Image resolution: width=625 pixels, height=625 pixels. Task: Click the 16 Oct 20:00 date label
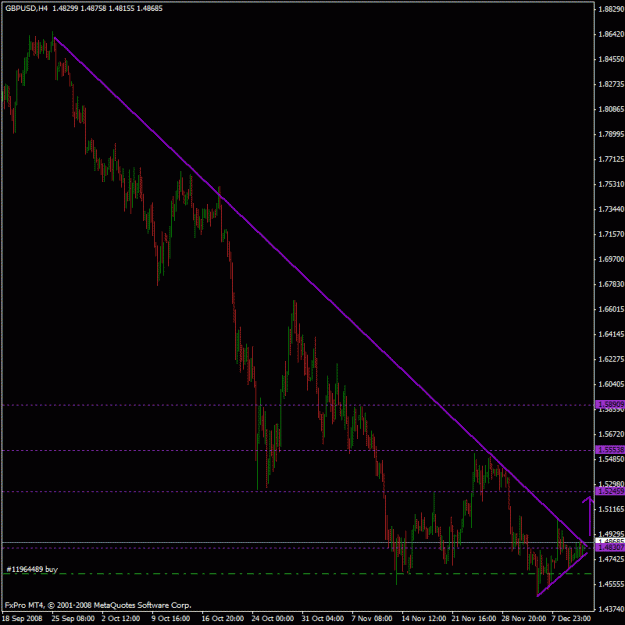coord(222,619)
